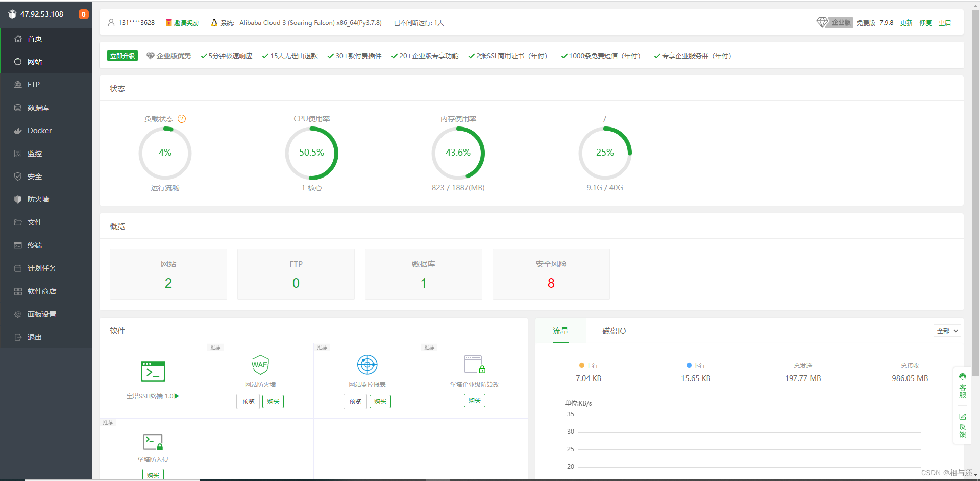Open the 数据库 overview card showing 1

(424, 274)
